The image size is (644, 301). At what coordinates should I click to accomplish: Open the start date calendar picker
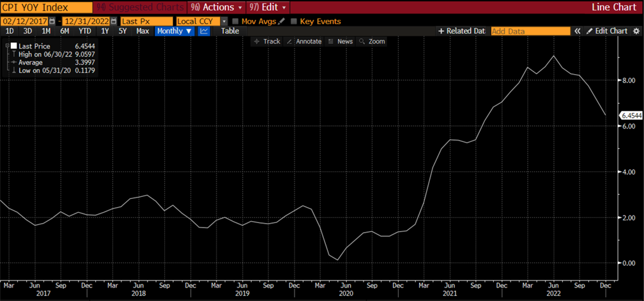pyautogui.click(x=52, y=21)
